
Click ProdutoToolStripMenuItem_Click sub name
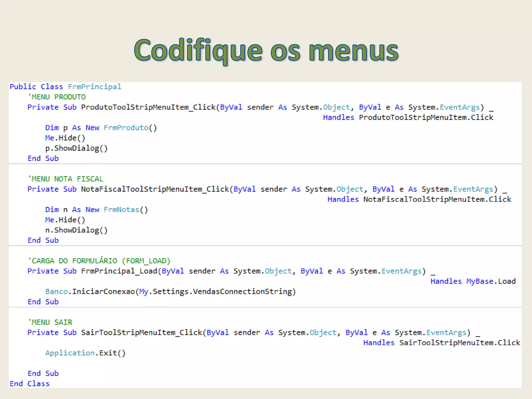point(148,107)
